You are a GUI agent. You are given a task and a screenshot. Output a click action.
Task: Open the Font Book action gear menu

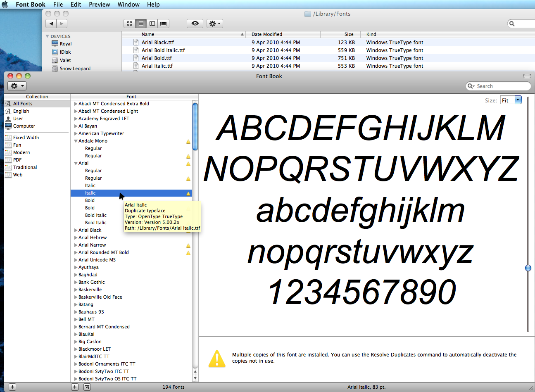[17, 86]
